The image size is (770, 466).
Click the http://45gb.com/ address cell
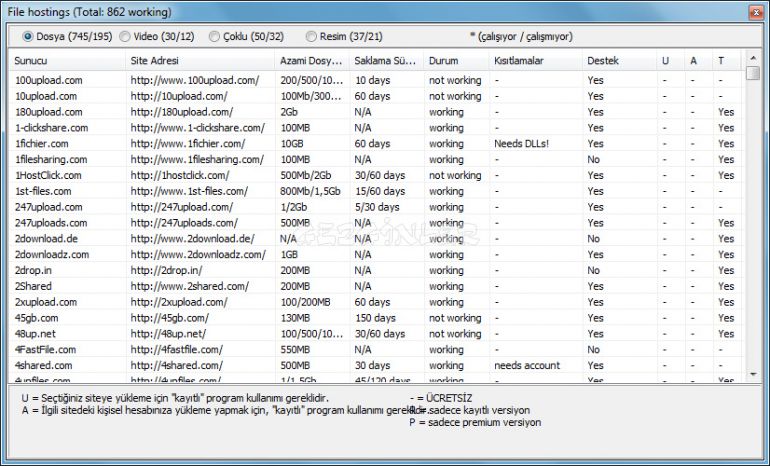click(170, 318)
